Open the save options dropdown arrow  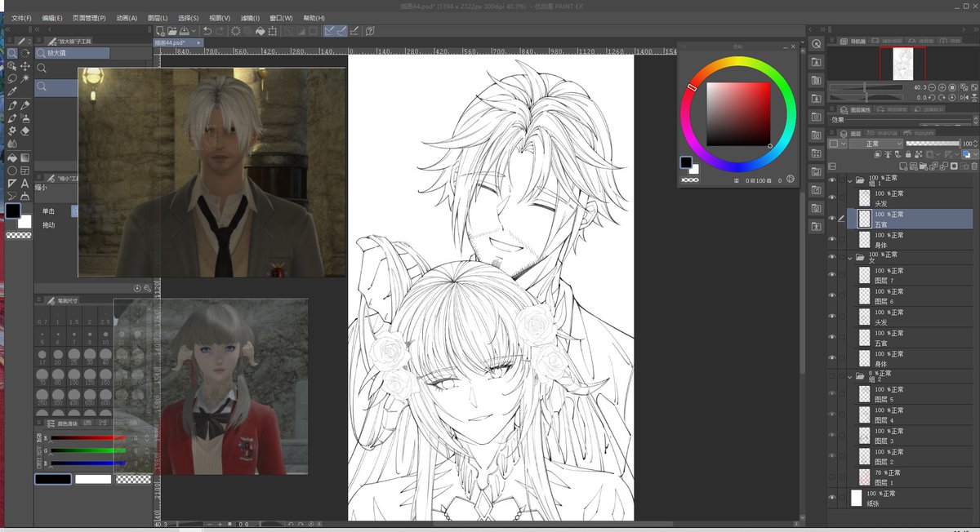(x=195, y=31)
